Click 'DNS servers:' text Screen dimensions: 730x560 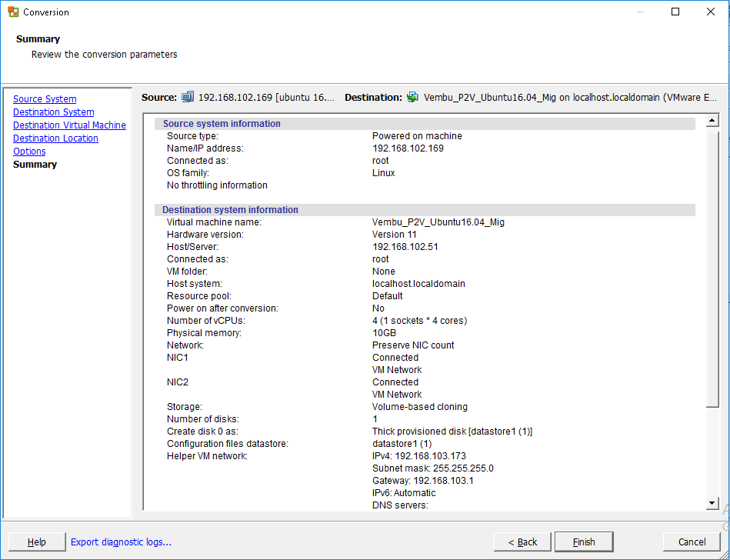pos(400,505)
